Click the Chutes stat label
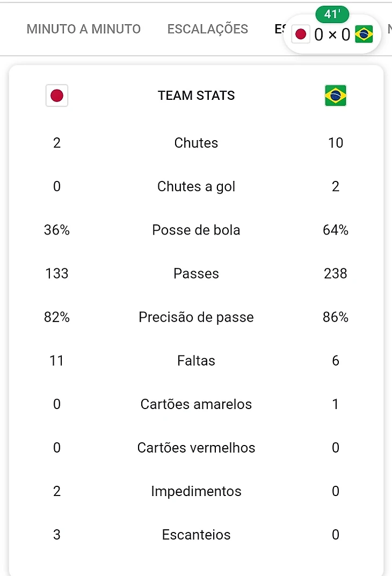Image resolution: width=392 pixels, height=576 pixels. (197, 143)
